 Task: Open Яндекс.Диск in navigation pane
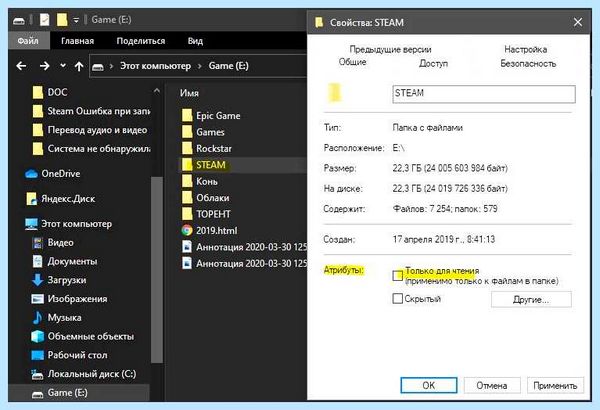pyautogui.click(x=60, y=199)
